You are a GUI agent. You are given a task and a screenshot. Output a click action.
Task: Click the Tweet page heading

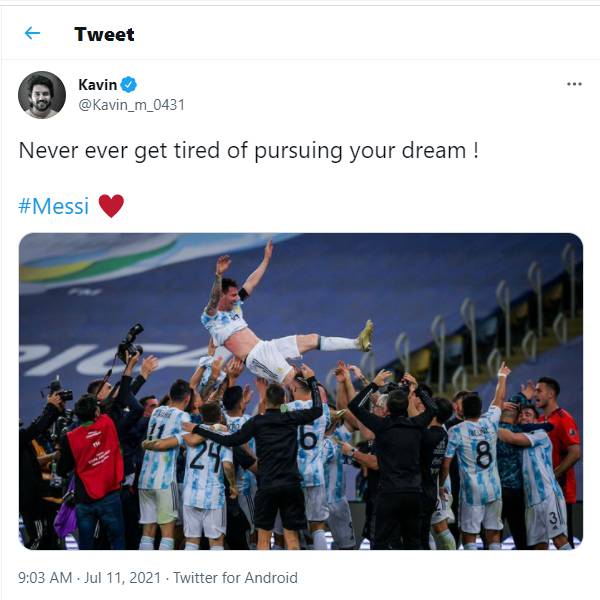pyautogui.click(x=104, y=34)
